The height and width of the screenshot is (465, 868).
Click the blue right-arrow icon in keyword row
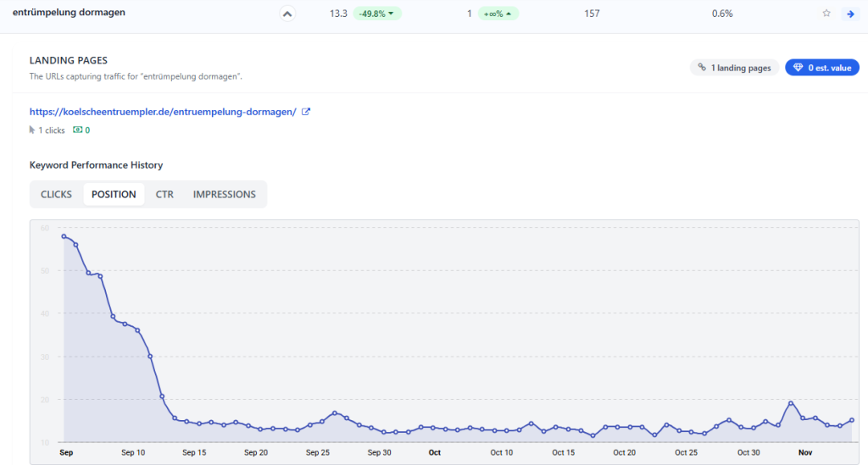pos(849,14)
